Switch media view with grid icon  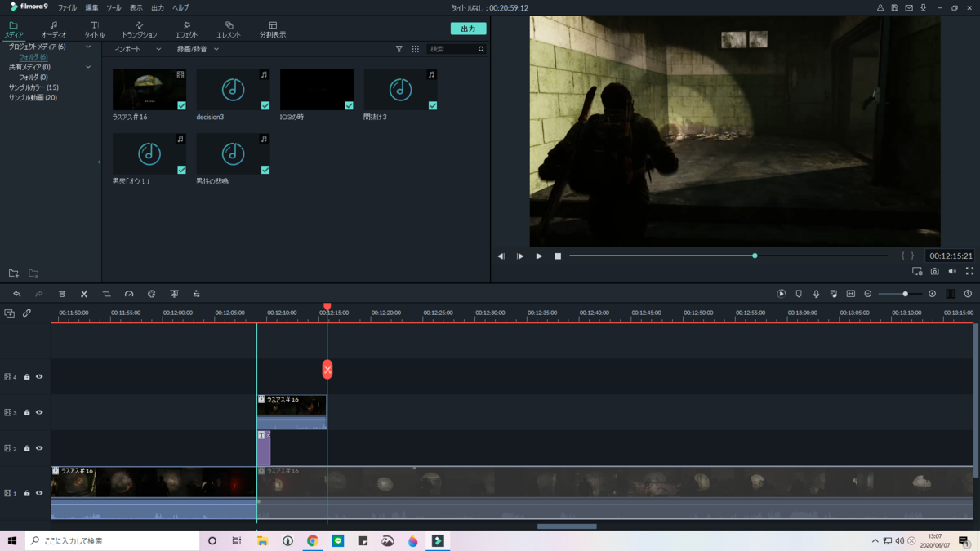pos(415,49)
